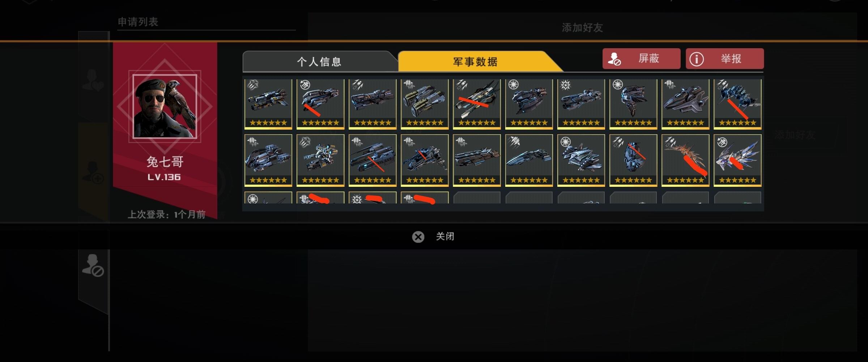Select the first ship in top row
Screen dimensions: 868x362
[268, 104]
